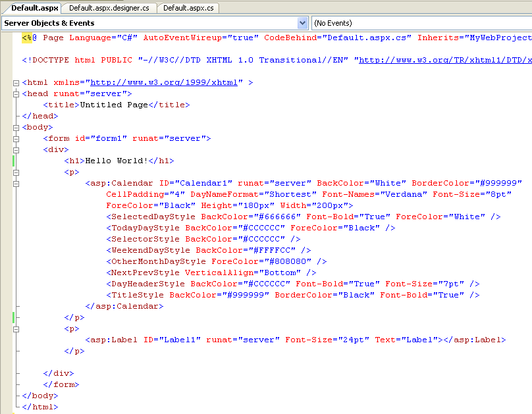Click the NextPrevStyle VerticalAlign attribute line
This screenshot has height=414, width=532.
point(211,272)
